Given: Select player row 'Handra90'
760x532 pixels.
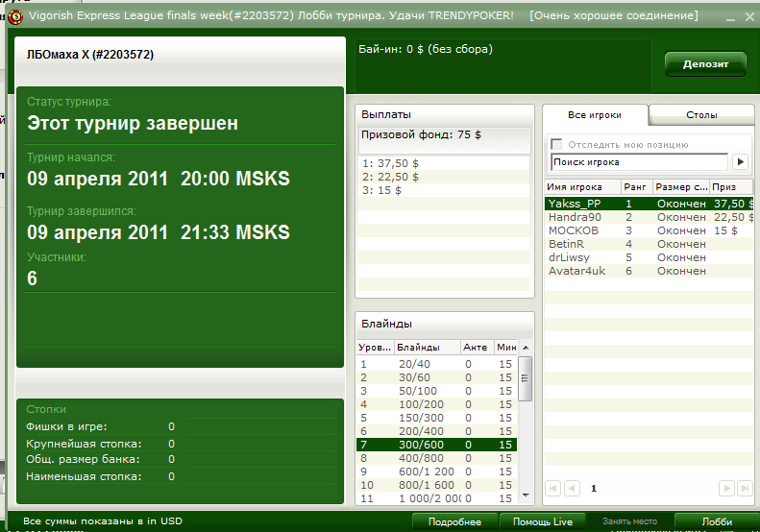Looking at the screenshot, I should coord(649,217).
